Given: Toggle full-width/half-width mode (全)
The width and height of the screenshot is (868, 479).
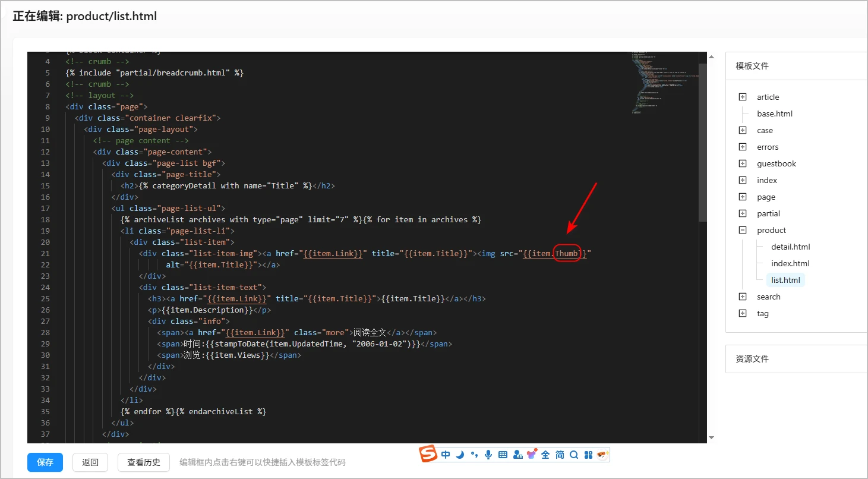Looking at the screenshot, I should (x=545, y=455).
